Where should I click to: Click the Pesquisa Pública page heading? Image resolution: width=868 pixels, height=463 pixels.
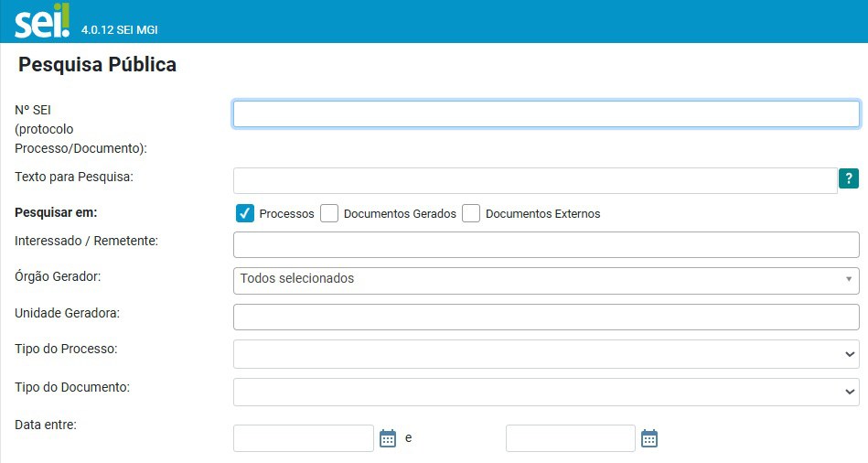[97, 65]
